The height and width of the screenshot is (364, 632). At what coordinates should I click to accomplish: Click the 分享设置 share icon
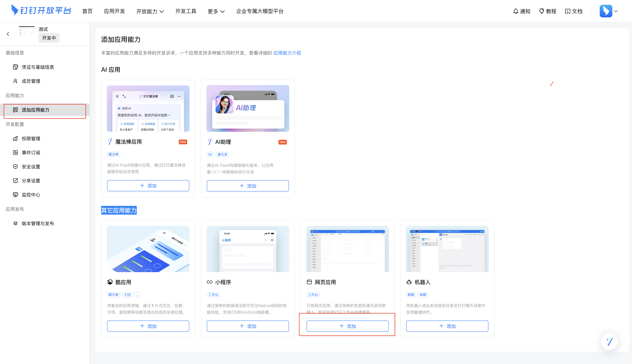tap(15, 180)
